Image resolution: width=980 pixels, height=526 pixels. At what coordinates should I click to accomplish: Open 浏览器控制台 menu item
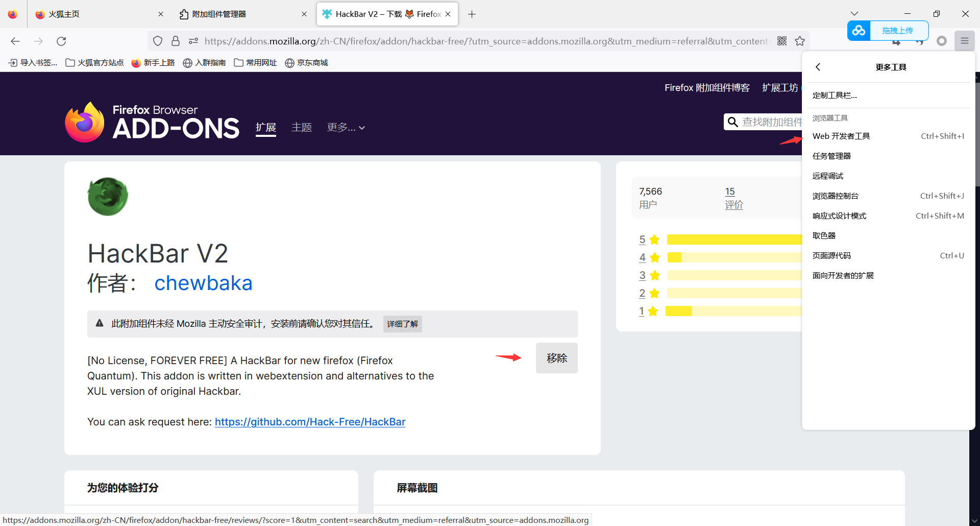888,196
